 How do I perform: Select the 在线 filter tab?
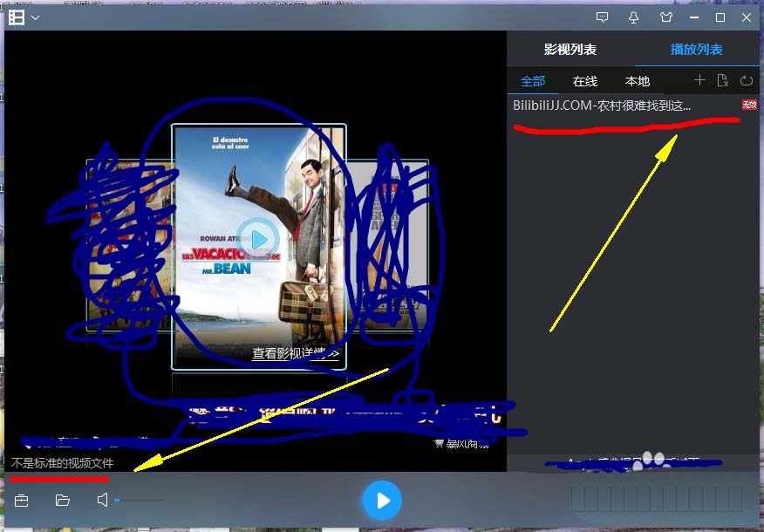(585, 81)
